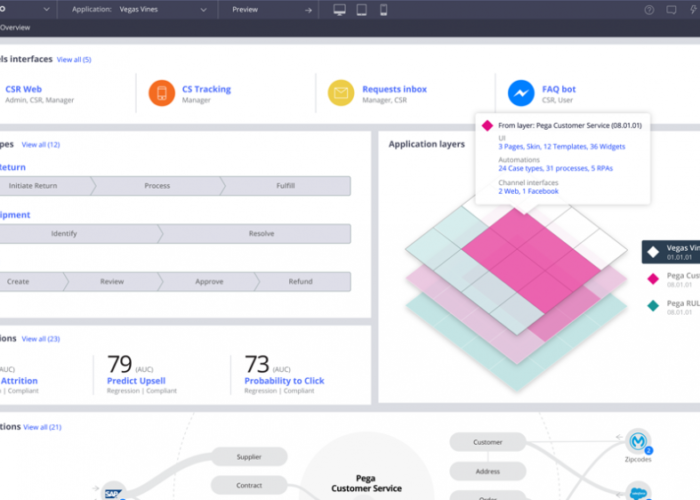The image size is (700, 500).
Task: Open View all (5) channel interfaces
Action: tap(74, 60)
